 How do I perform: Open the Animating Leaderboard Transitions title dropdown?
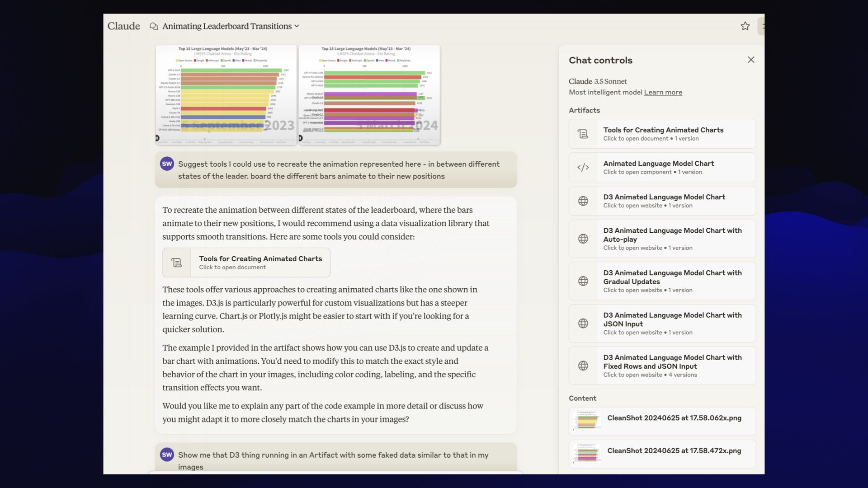(x=231, y=26)
